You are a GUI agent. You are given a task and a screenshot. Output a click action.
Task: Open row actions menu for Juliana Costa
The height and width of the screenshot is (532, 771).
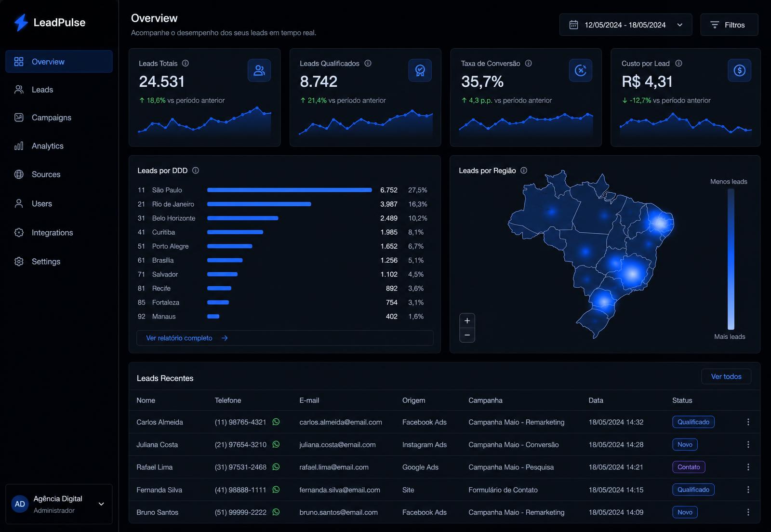(x=748, y=444)
